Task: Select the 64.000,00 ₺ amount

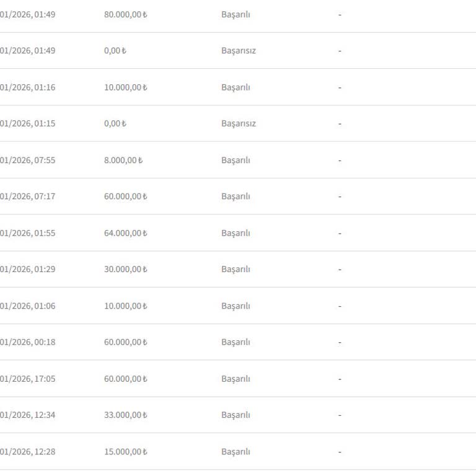Action: pos(125,233)
